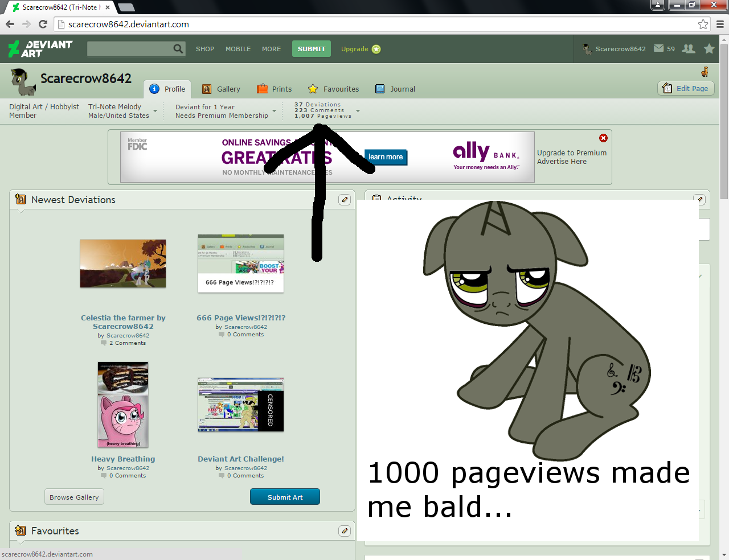Click the Scarecrow8642 profile avatar
Screen dimensions: 729x560
(23, 82)
